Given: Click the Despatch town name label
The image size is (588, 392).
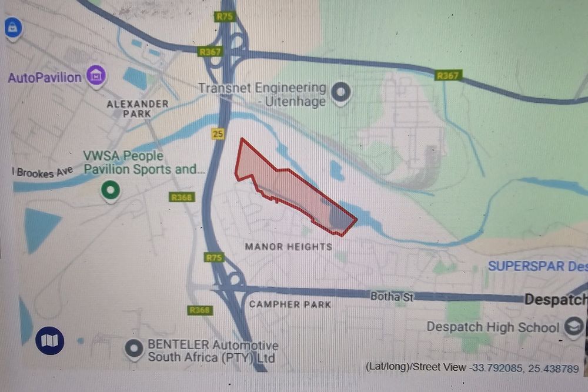Looking at the screenshot, I should coord(556,299).
